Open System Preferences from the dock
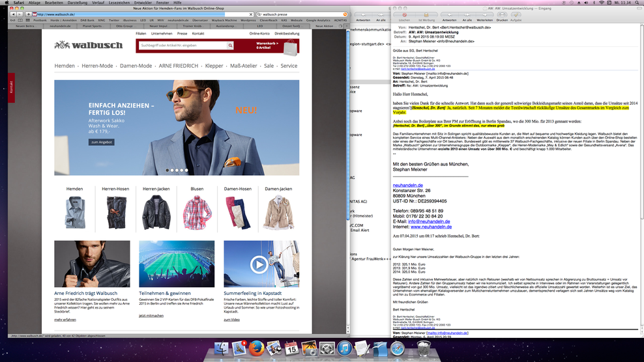The image size is (644, 362). pos(327,349)
